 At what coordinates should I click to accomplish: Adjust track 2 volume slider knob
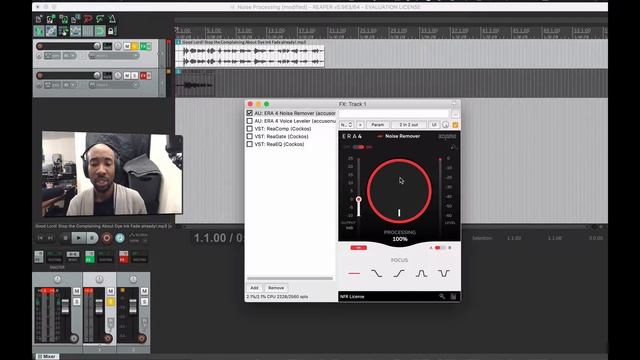97,76
